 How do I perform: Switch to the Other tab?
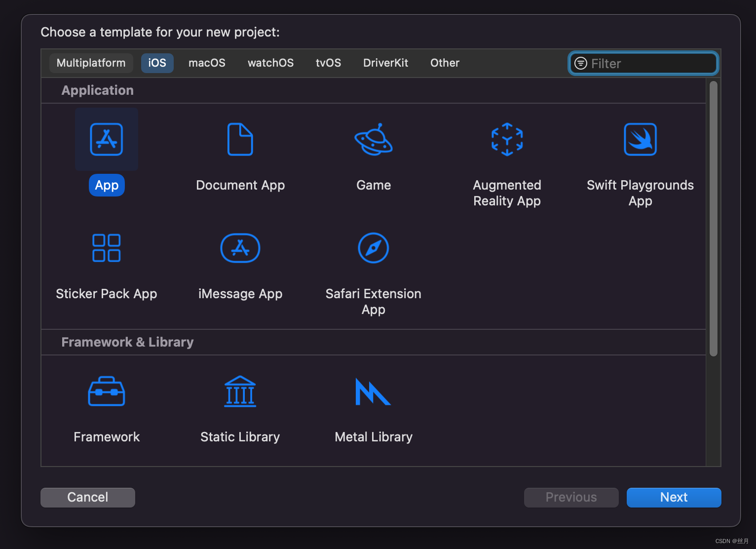(x=445, y=63)
